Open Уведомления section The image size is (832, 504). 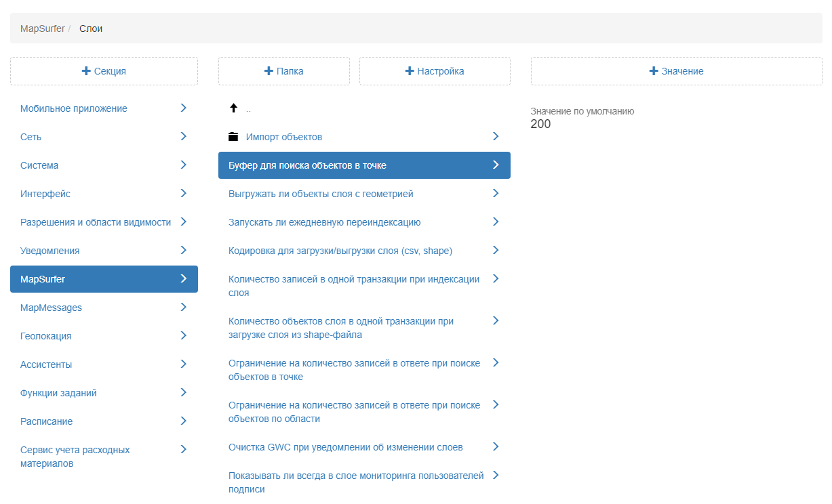[x=104, y=251]
